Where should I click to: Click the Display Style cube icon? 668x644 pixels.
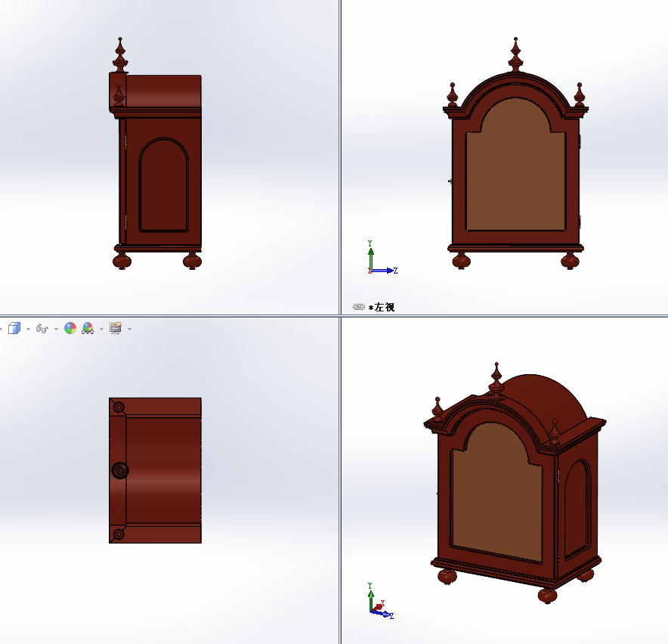(14, 328)
